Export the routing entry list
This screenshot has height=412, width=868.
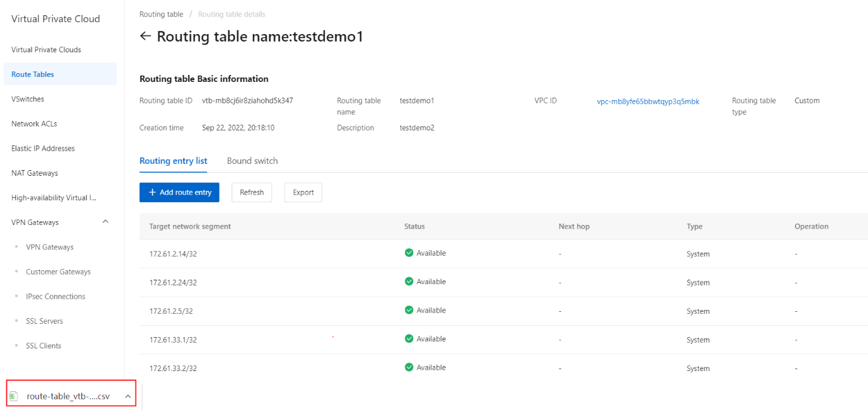(x=303, y=192)
